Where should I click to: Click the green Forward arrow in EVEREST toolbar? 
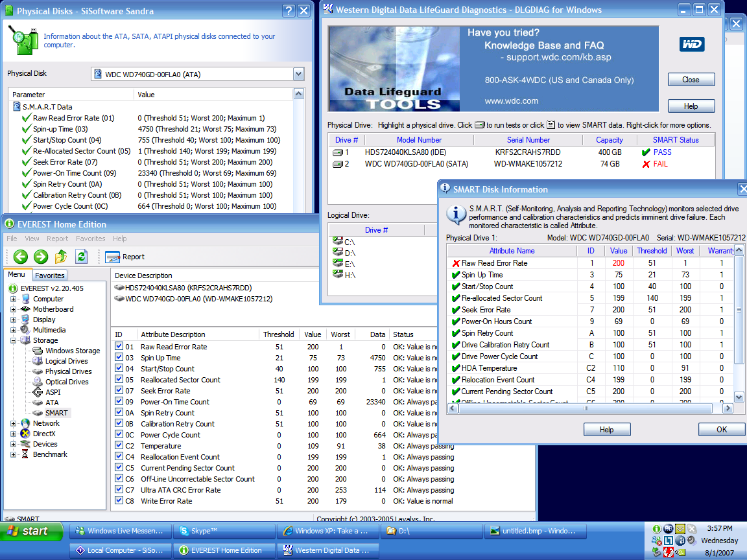pos(41,257)
